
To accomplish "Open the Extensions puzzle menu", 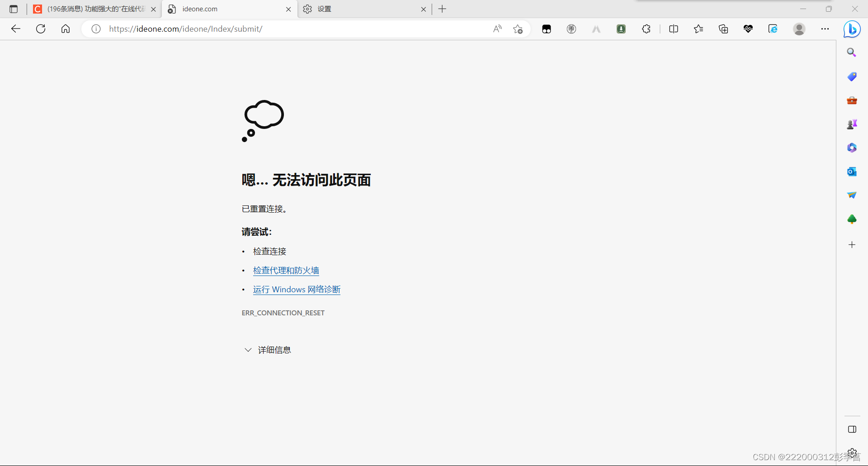I will [646, 29].
